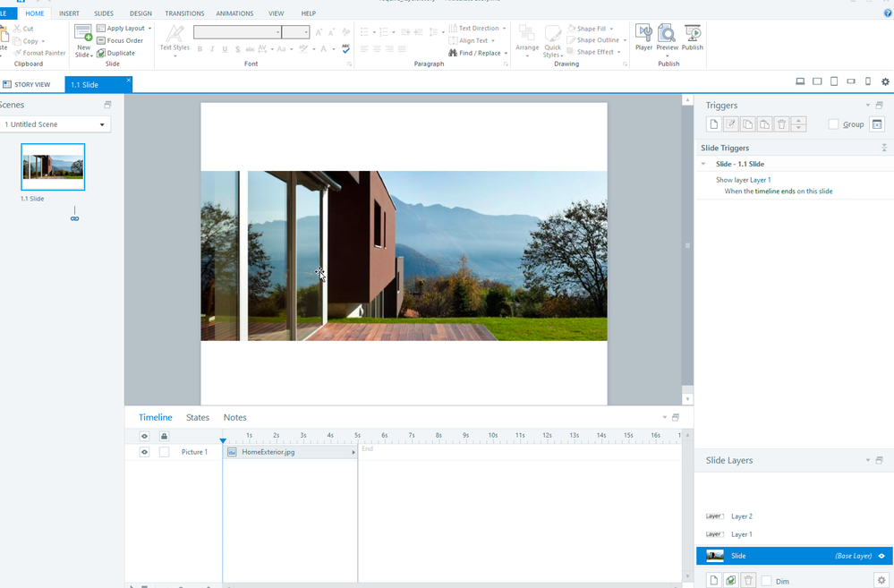Screen dimensions: 894x588
Task: Click the Layer 1 link in trigger
Action: [x=760, y=180]
